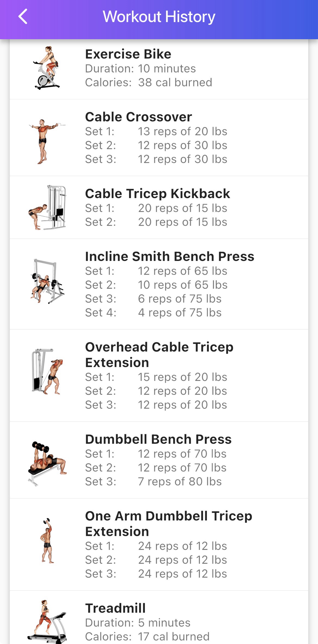This screenshot has width=318, height=644.
Task: Click Exercise Bike calories burned line
Action: [x=148, y=82]
